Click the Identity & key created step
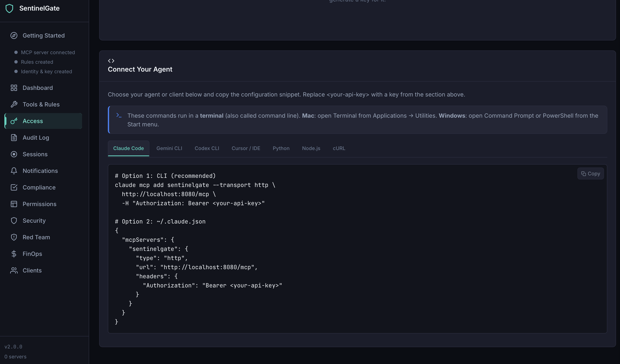Viewport: 620px width, 364px height. [x=46, y=72]
